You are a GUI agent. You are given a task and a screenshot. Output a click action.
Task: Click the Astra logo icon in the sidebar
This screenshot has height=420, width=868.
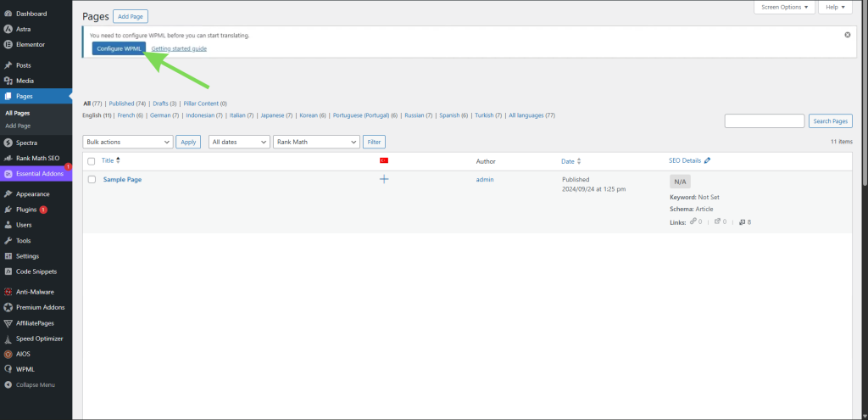point(8,29)
